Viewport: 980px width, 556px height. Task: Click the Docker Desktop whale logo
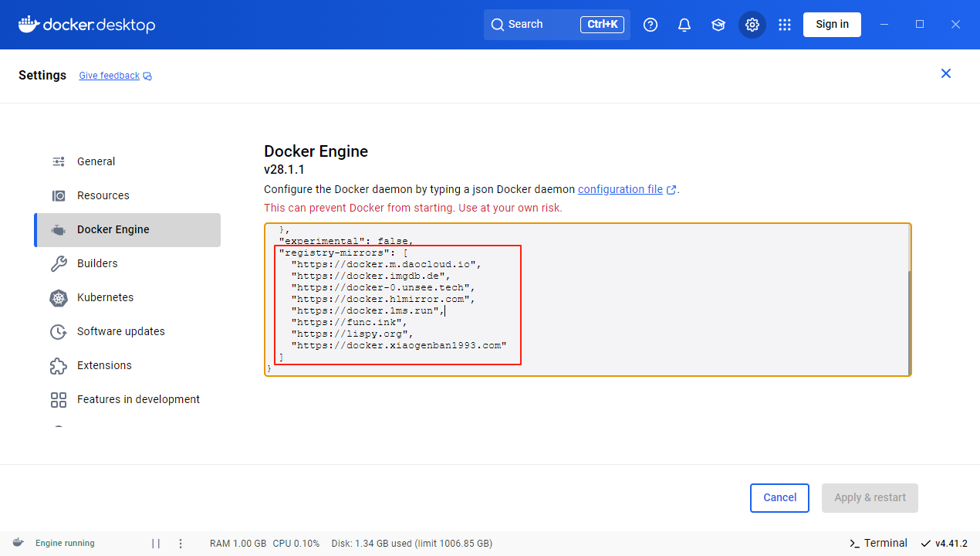[86, 25]
